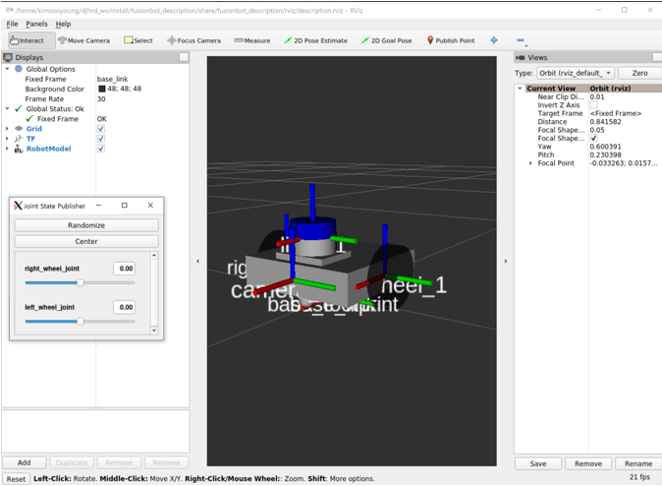
Task: Choose the Select tool
Action: [138, 41]
